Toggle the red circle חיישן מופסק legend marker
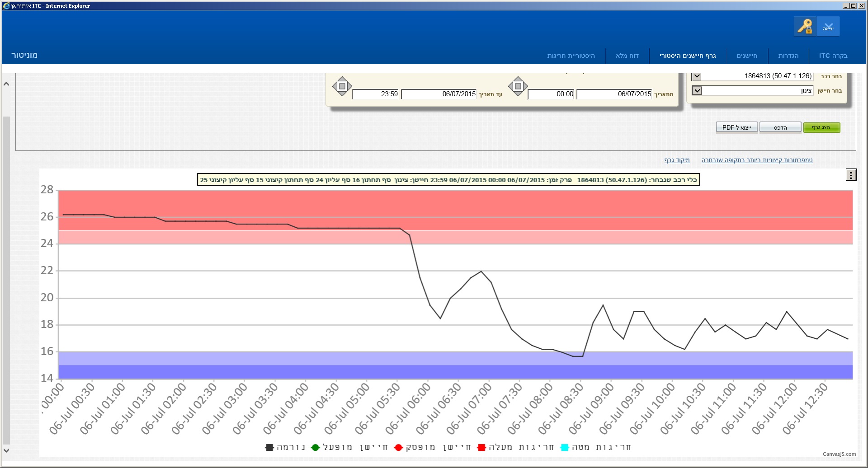The image size is (868, 468). 398,447
